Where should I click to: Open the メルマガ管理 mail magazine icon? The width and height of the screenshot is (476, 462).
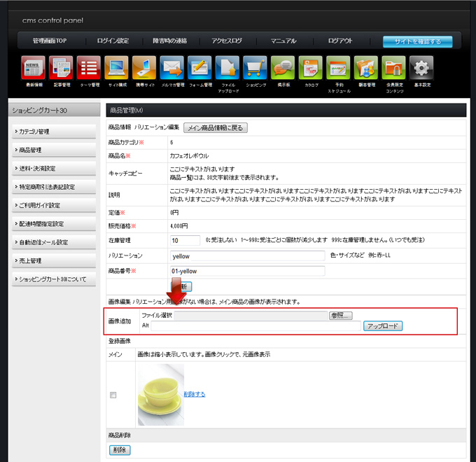pyautogui.click(x=171, y=68)
